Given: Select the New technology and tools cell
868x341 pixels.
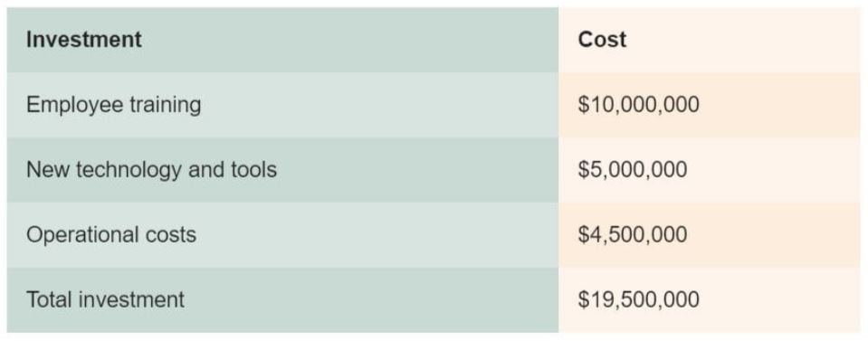Looking at the screenshot, I should pyautogui.click(x=283, y=170).
